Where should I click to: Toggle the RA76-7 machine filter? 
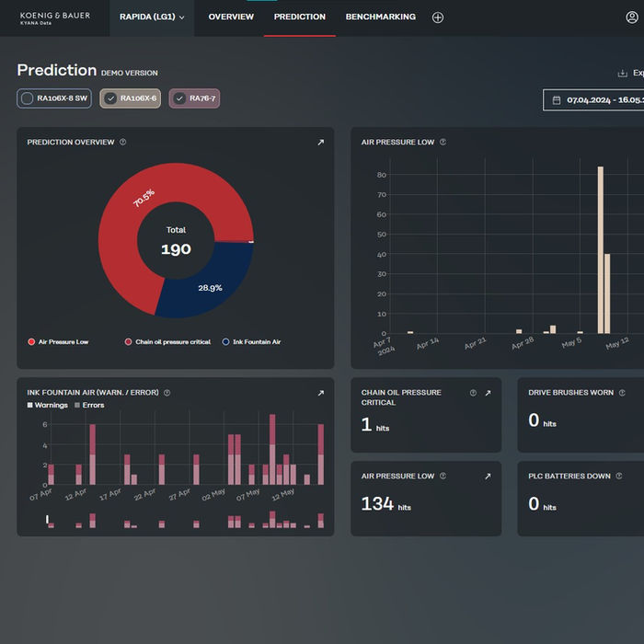(x=194, y=98)
